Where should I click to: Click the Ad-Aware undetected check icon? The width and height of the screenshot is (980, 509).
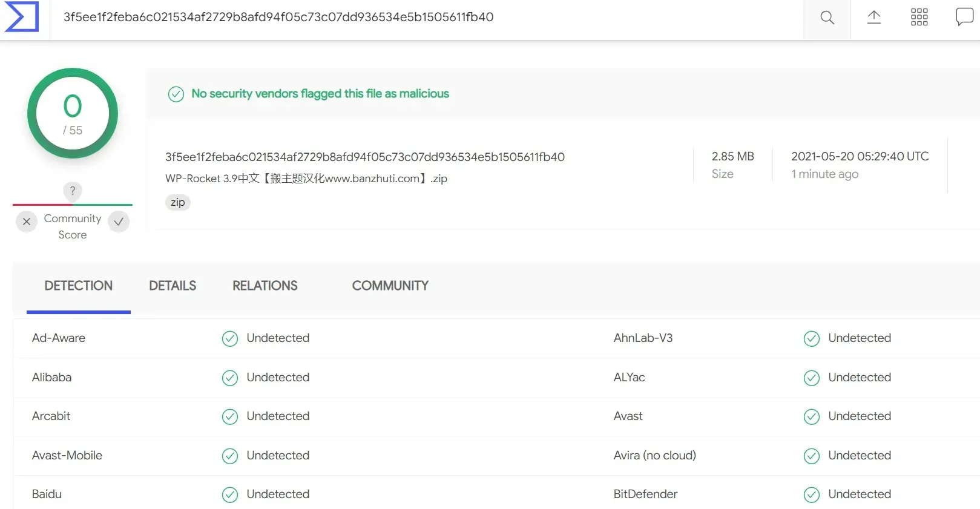(230, 338)
